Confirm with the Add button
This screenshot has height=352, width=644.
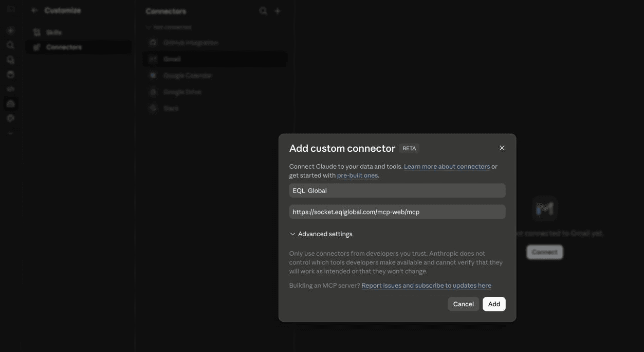coord(494,304)
